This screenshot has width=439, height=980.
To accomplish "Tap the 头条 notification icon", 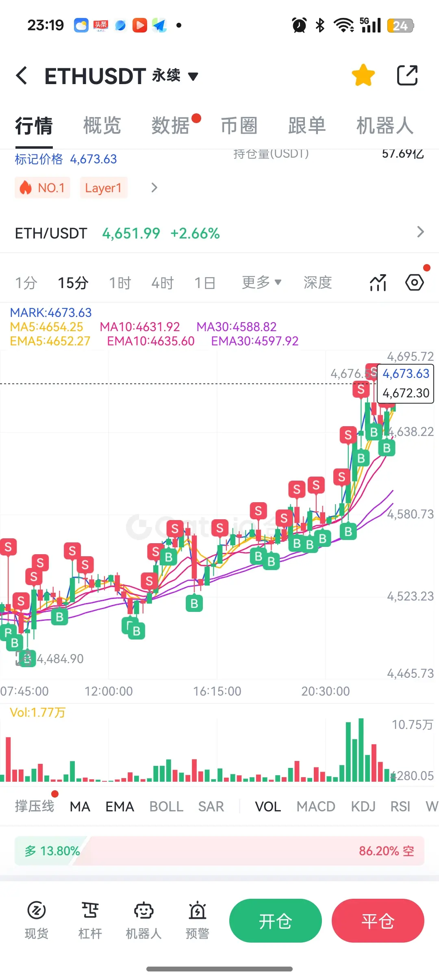I will (x=101, y=25).
